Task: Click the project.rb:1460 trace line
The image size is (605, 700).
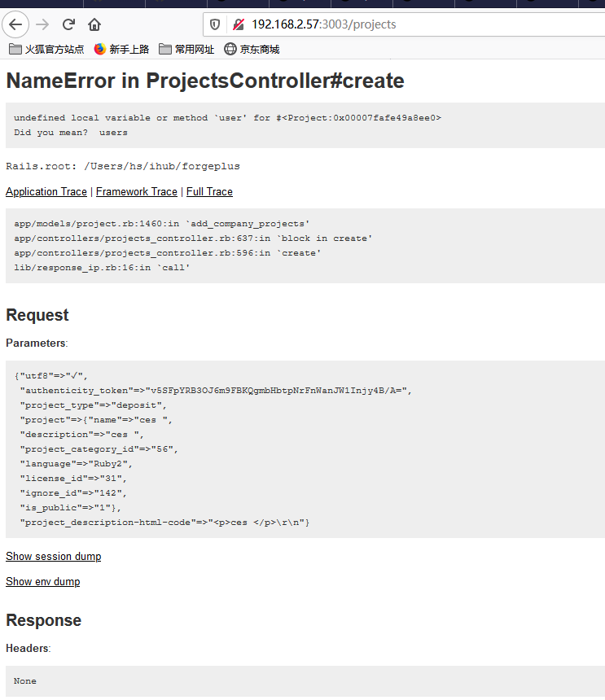Action: [161, 224]
